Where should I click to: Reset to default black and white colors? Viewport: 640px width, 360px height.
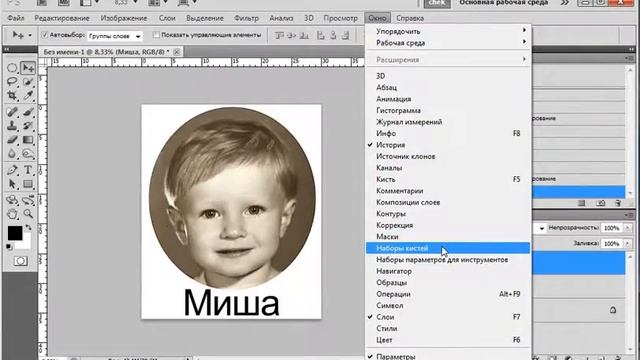click(9, 247)
